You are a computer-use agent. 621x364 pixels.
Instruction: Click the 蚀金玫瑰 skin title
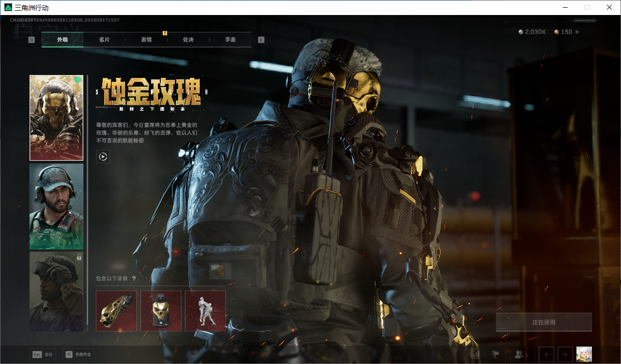point(152,91)
